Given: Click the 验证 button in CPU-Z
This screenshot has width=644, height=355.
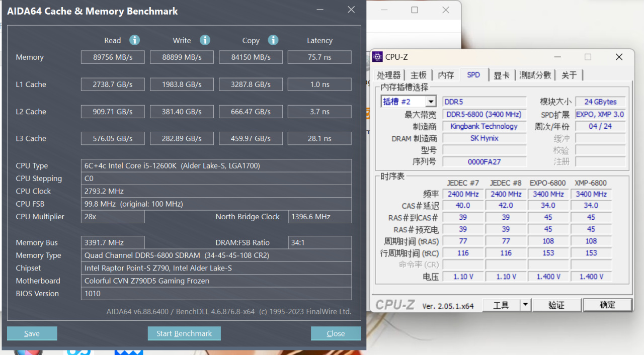Looking at the screenshot, I should [556, 305].
